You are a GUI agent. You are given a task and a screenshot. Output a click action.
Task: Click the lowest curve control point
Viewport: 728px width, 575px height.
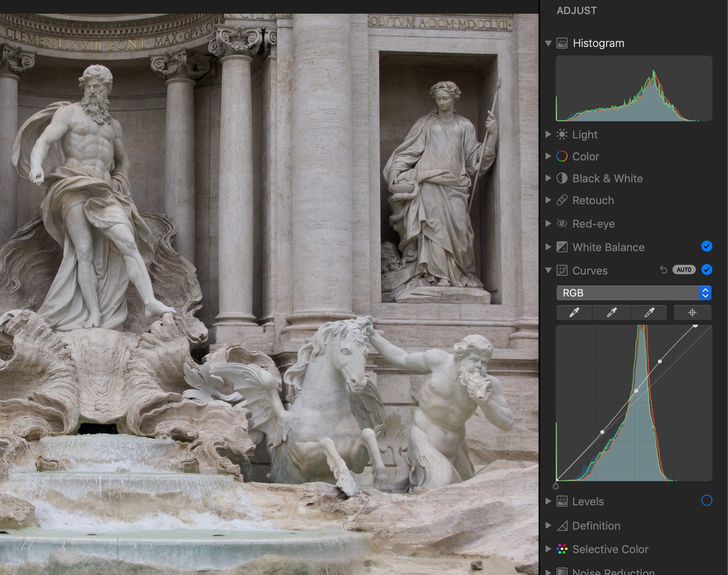point(602,432)
